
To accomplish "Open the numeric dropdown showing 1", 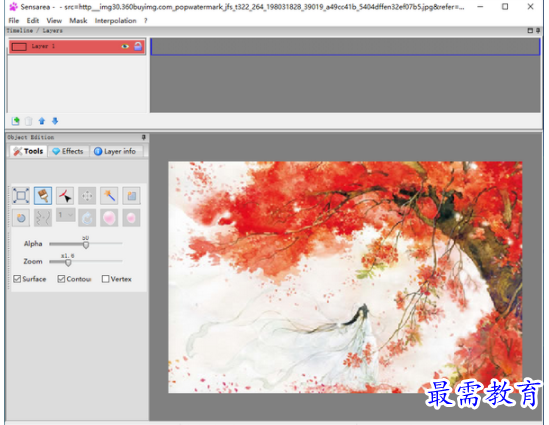I will [65, 215].
